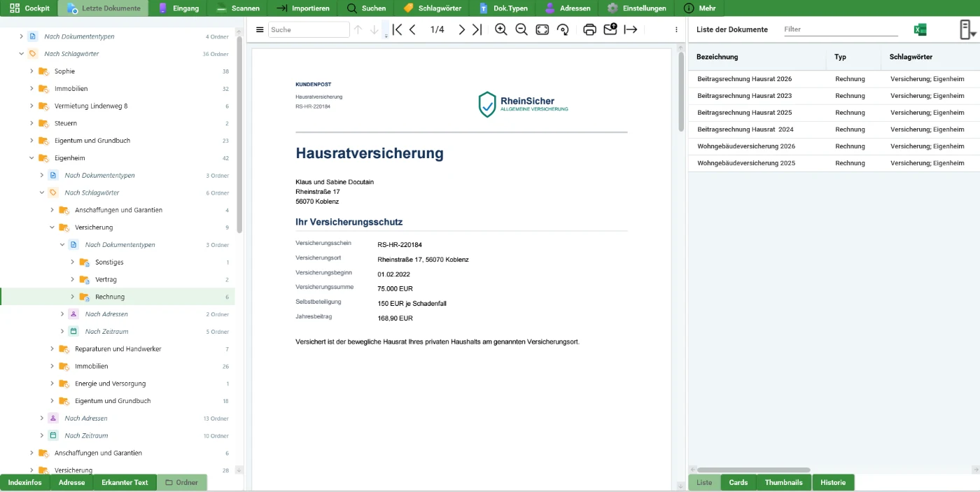Expand the Sophie folder
The image size is (980, 492).
point(31,71)
